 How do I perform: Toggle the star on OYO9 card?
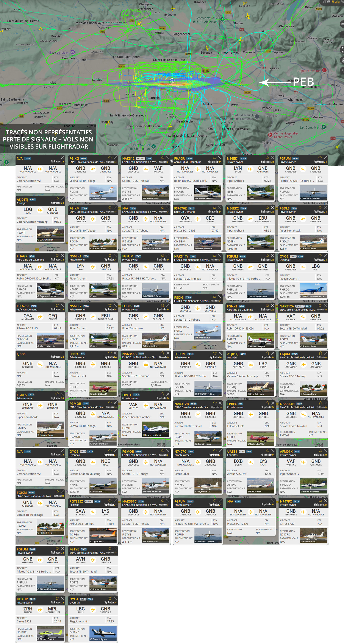pos(110,451)
